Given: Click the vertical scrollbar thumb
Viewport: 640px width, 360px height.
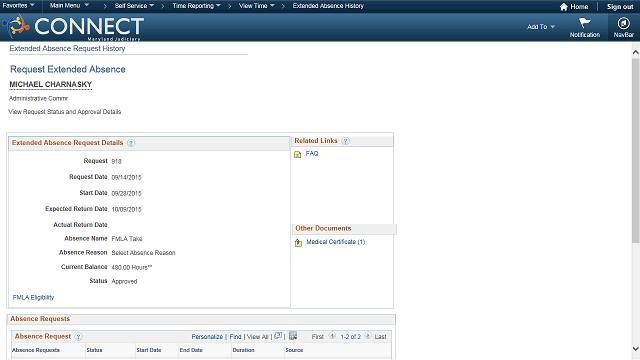Looking at the screenshot, I should [x=636, y=150].
